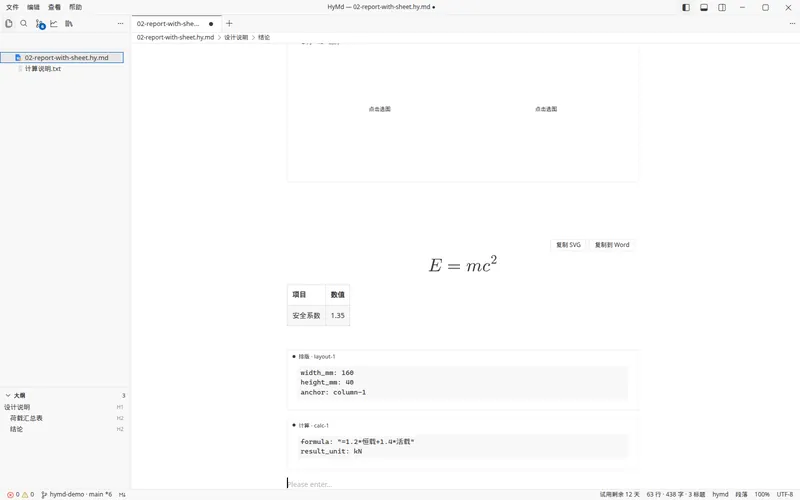This screenshot has height=500, width=800.
Task: Click 试用剩余 12 天 trial status
Action: click(619, 494)
